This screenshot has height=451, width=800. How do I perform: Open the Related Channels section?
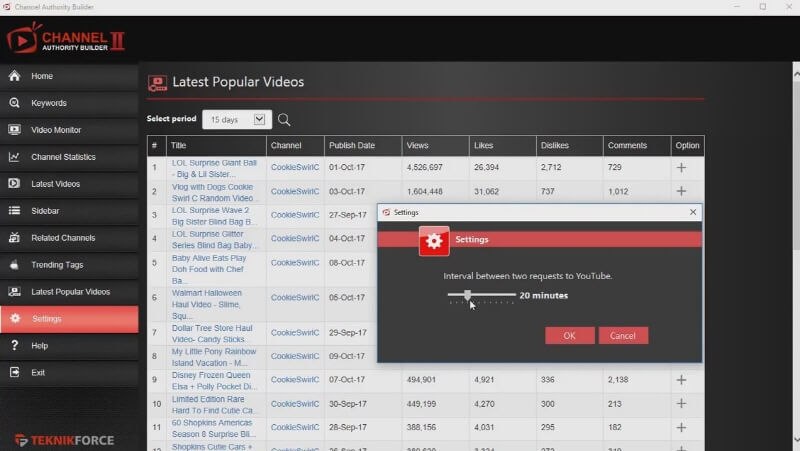point(69,238)
